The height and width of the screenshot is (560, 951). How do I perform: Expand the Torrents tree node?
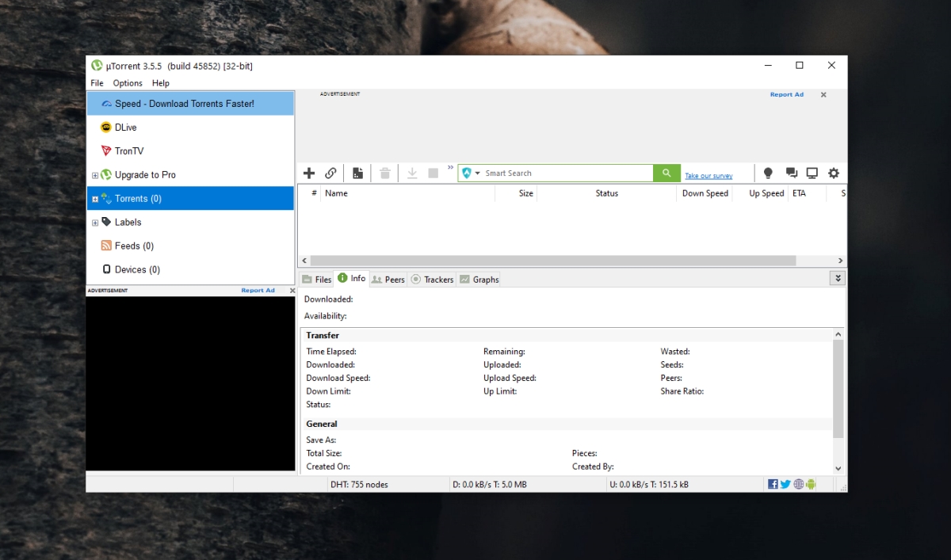95,199
